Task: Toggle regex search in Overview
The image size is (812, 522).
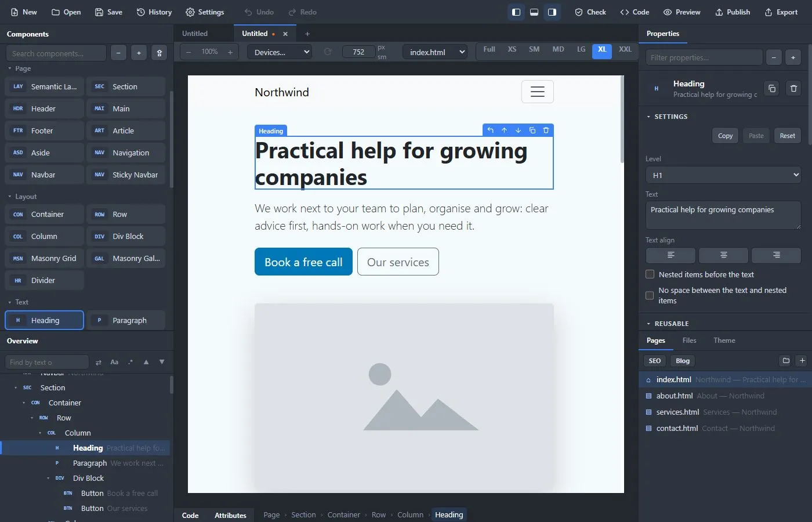Action: coord(130,362)
